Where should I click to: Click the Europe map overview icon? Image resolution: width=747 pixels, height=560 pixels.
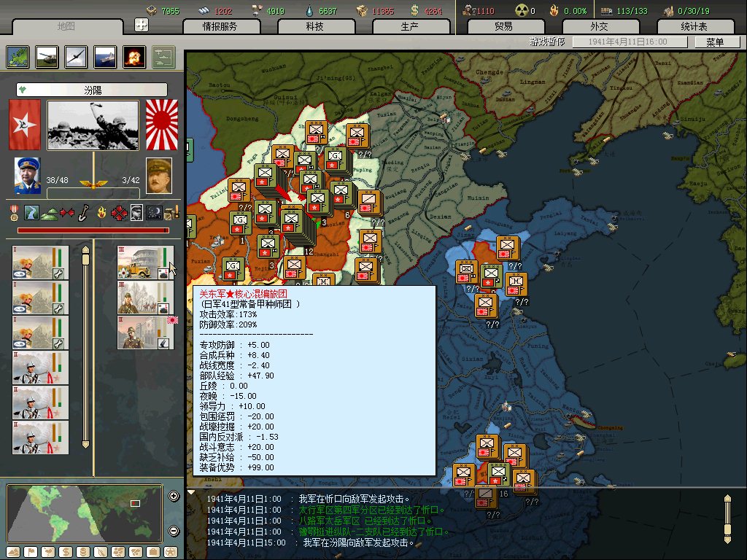[x=18, y=56]
